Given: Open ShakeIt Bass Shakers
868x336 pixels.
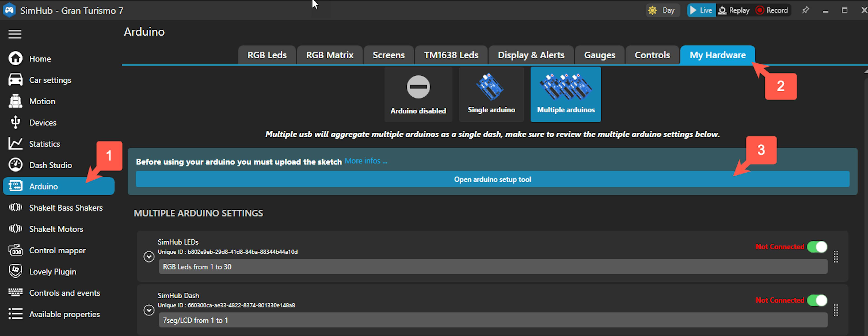Looking at the screenshot, I should click(x=59, y=208).
